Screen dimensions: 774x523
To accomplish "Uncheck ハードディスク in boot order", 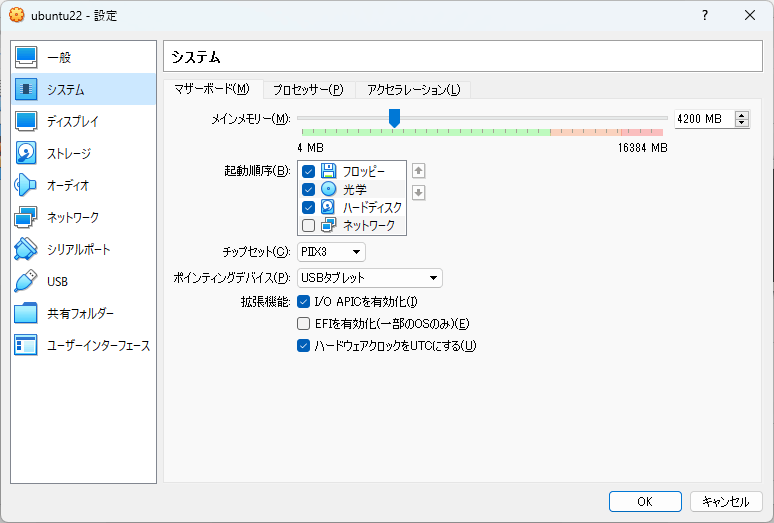I will 309,207.
